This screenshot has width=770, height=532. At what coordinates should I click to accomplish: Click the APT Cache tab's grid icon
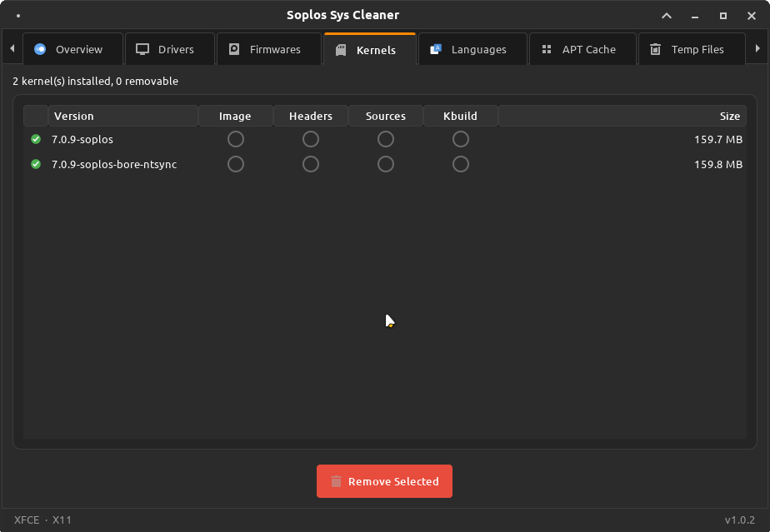547,49
